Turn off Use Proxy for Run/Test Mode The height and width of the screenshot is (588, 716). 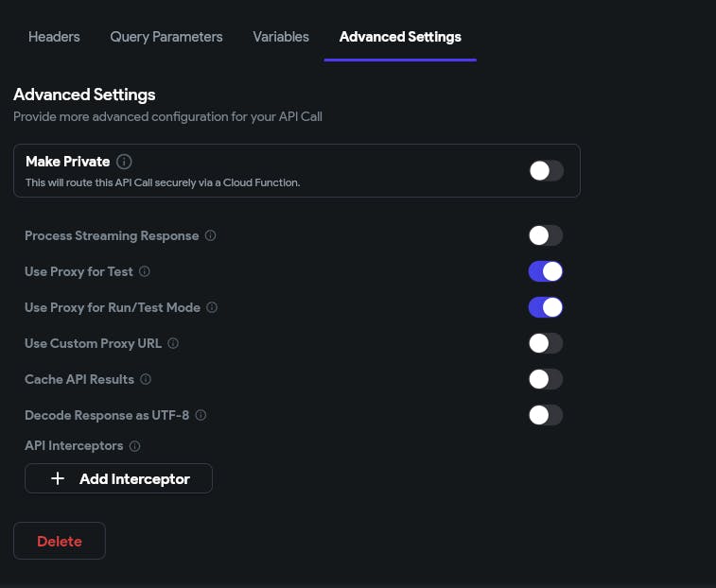(x=546, y=307)
